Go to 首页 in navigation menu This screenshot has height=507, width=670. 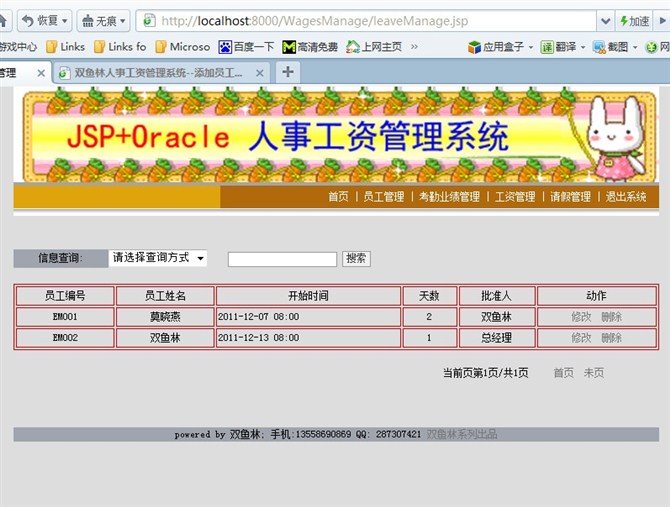pyautogui.click(x=338, y=196)
